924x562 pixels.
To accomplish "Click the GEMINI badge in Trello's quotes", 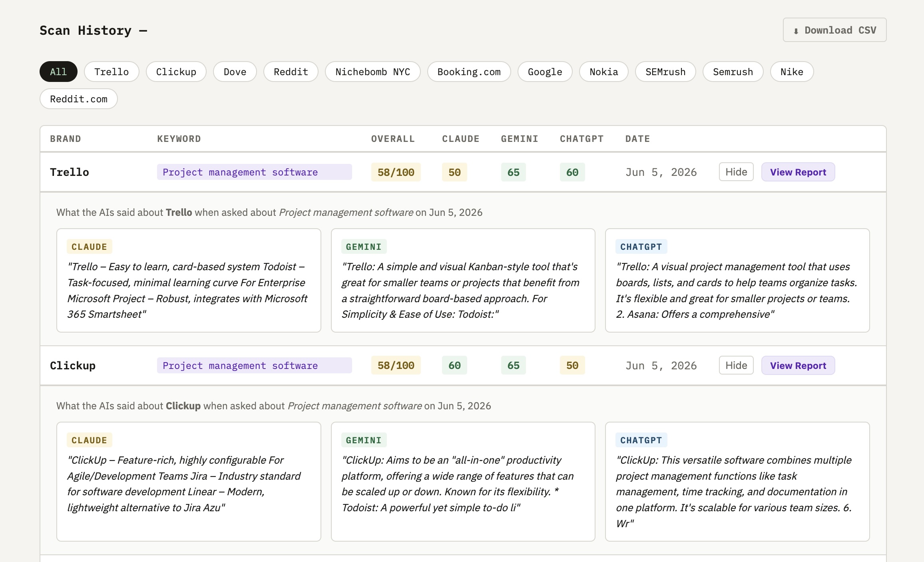I will point(364,247).
